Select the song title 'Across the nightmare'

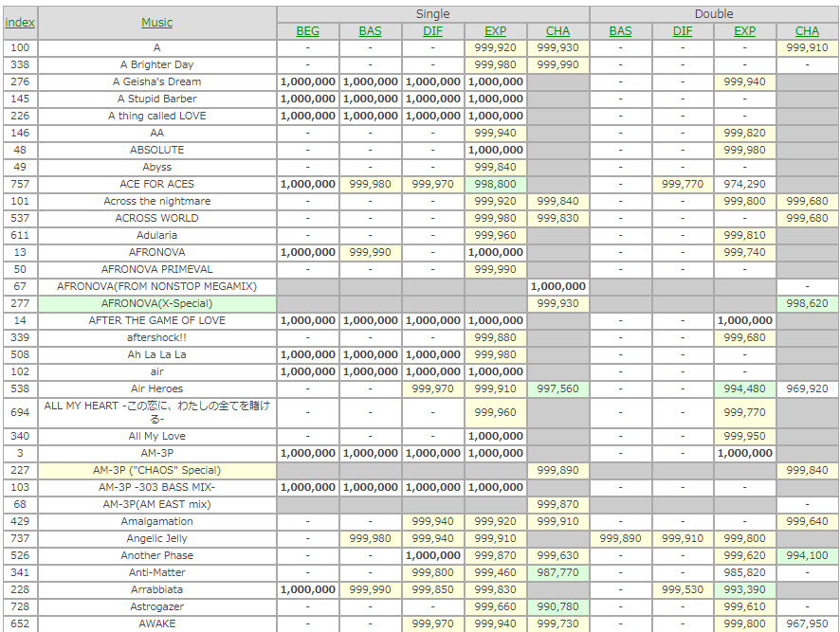pyautogui.click(x=157, y=202)
